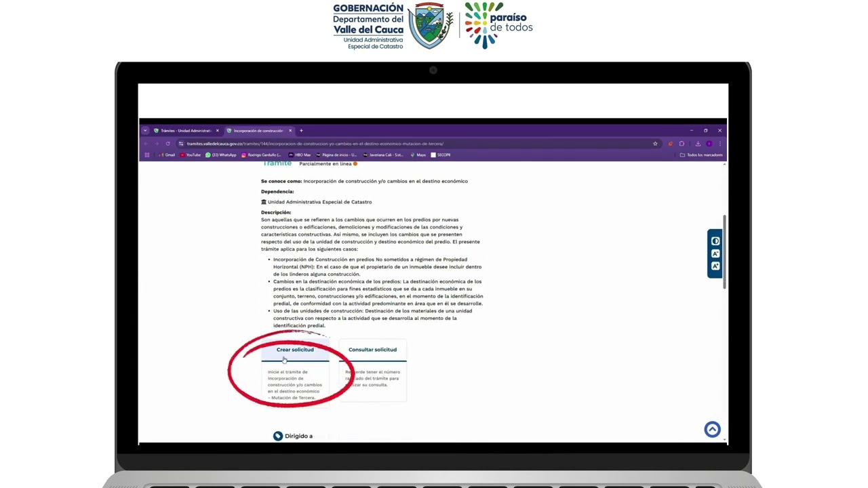868x488 pixels.
Task: Click the Unidad Administrativa Especial de Catastro text
Action: pos(319,202)
